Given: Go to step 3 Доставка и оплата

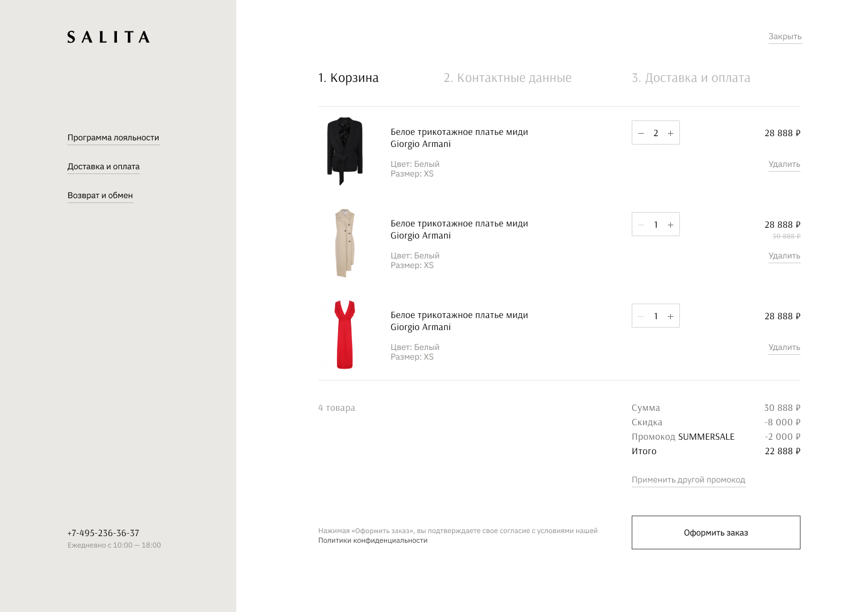Looking at the screenshot, I should click(691, 78).
